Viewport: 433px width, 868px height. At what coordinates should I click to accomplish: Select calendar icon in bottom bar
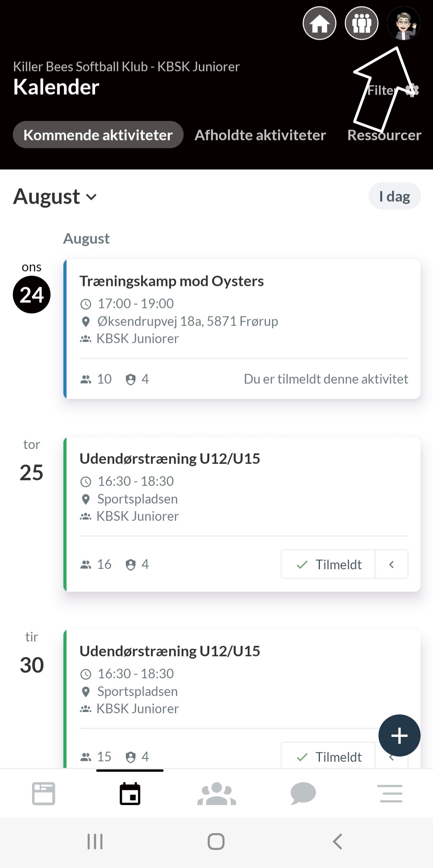click(x=130, y=793)
